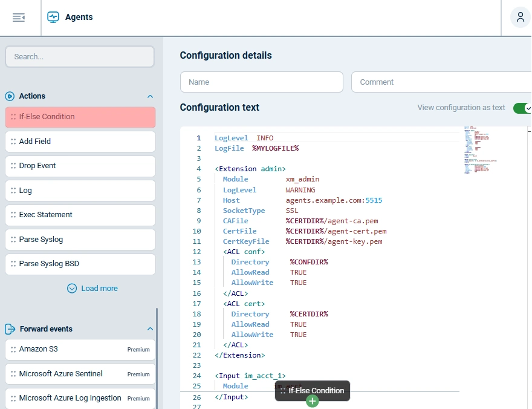Collapse the Actions section chevron
Image resolution: width=532 pixels, height=409 pixels.
(x=150, y=96)
